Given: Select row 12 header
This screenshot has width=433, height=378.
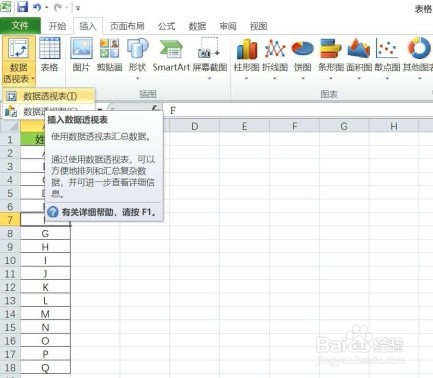Looking at the screenshot, I should [10, 287].
